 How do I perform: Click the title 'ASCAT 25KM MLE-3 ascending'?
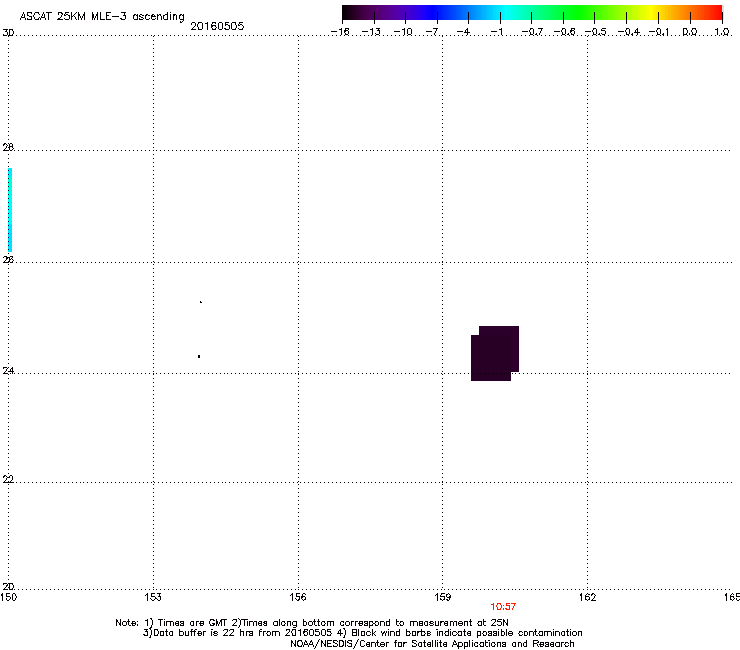102,17
